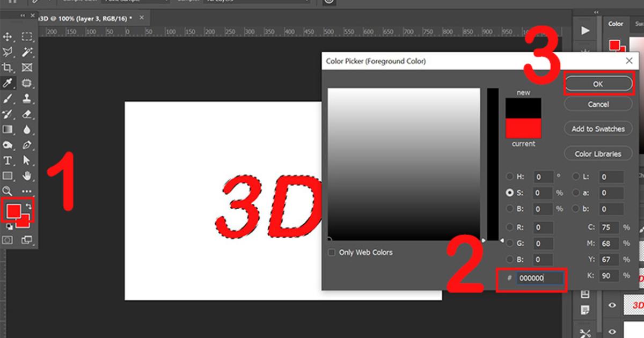
Task: Select the Move tool
Action: (8, 36)
